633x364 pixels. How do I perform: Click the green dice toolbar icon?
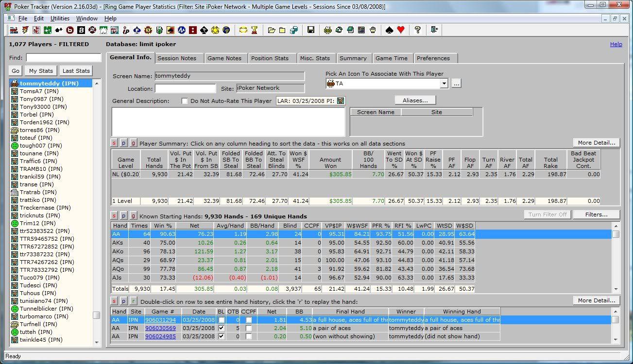point(47,30)
